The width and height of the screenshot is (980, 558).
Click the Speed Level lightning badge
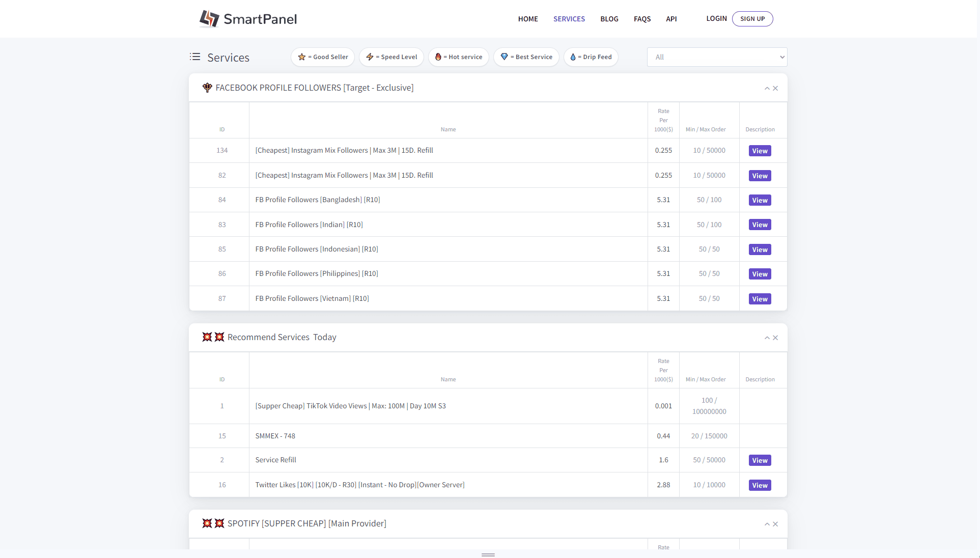pyautogui.click(x=391, y=57)
